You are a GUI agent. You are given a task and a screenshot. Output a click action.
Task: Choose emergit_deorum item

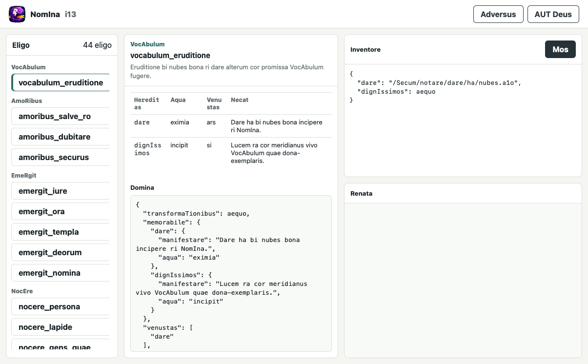(x=61, y=252)
